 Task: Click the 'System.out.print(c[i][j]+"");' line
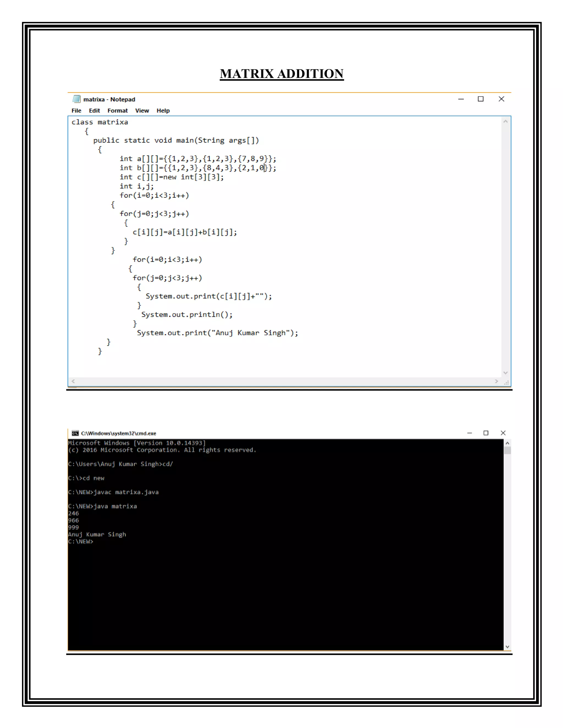(x=209, y=296)
